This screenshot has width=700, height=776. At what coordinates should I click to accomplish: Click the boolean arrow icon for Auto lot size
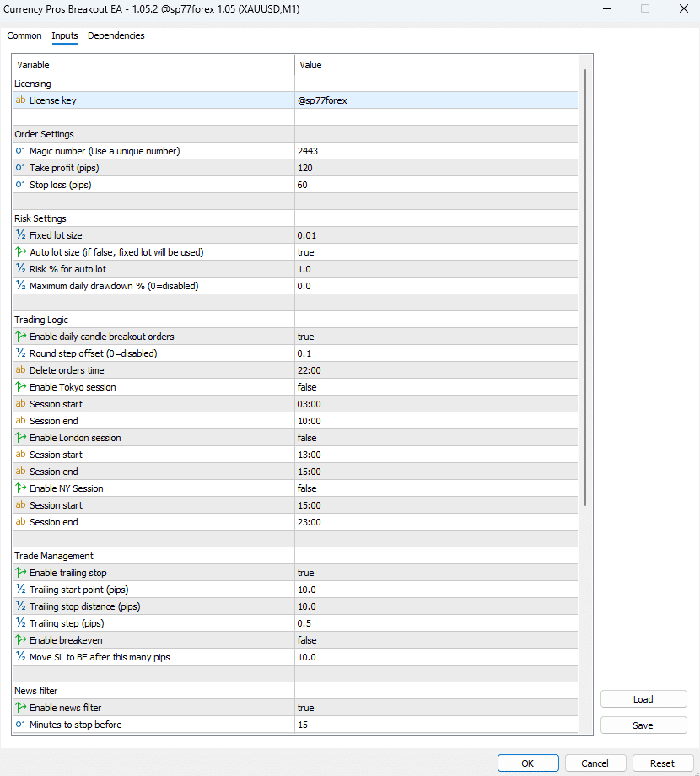(21, 252)
